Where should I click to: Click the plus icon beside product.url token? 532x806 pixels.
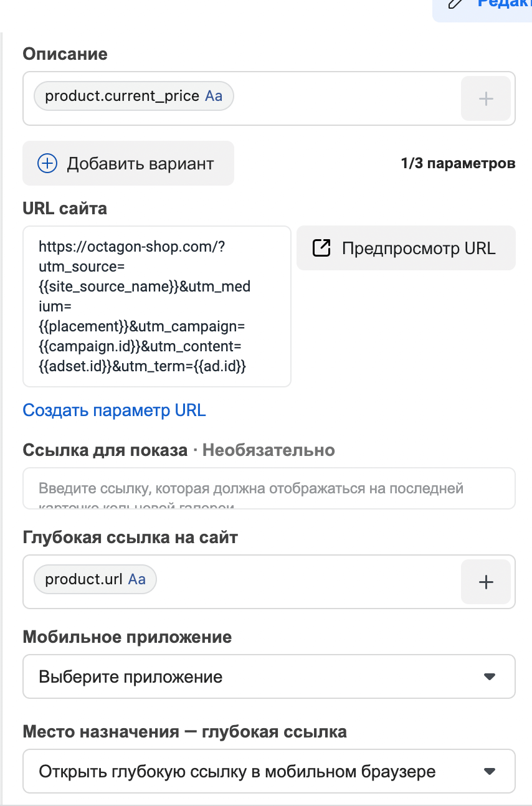coord(485,581)
